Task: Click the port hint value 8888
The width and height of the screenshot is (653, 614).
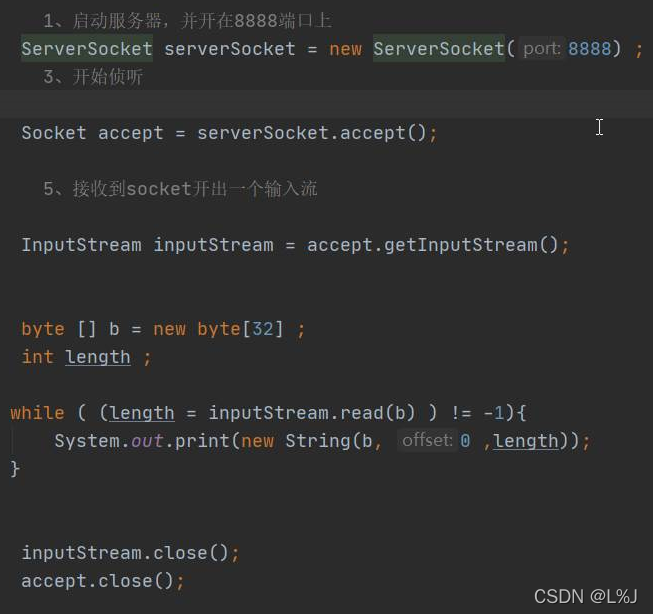Action: click(589, 49)
